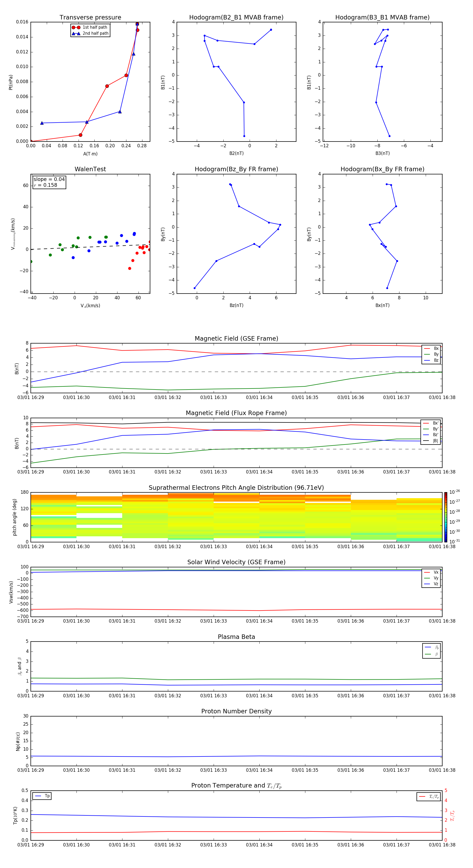473x868 pixels.
Task: Click the 'Te/Tp' legend entry
Action: click(x=429, y=796)
